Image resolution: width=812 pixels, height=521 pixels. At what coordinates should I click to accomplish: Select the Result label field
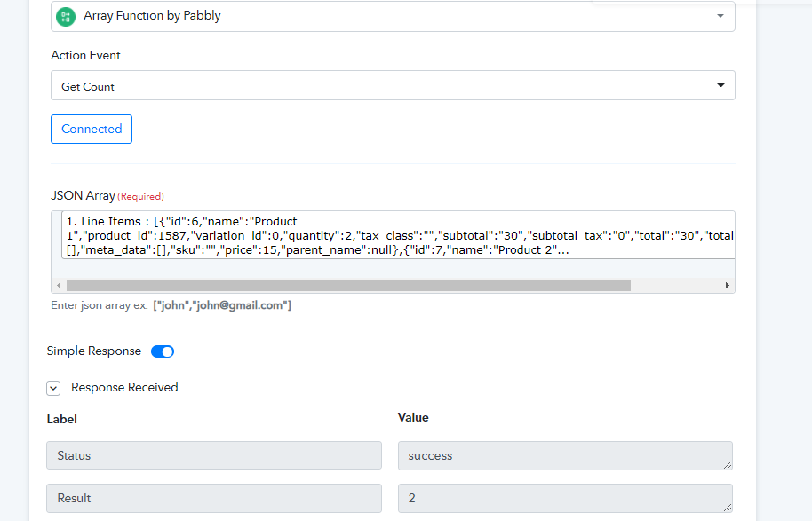point(214,498)
